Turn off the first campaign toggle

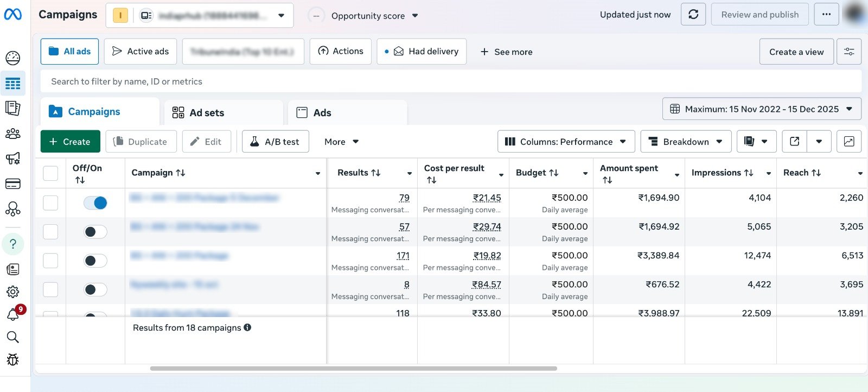(95, 203)
